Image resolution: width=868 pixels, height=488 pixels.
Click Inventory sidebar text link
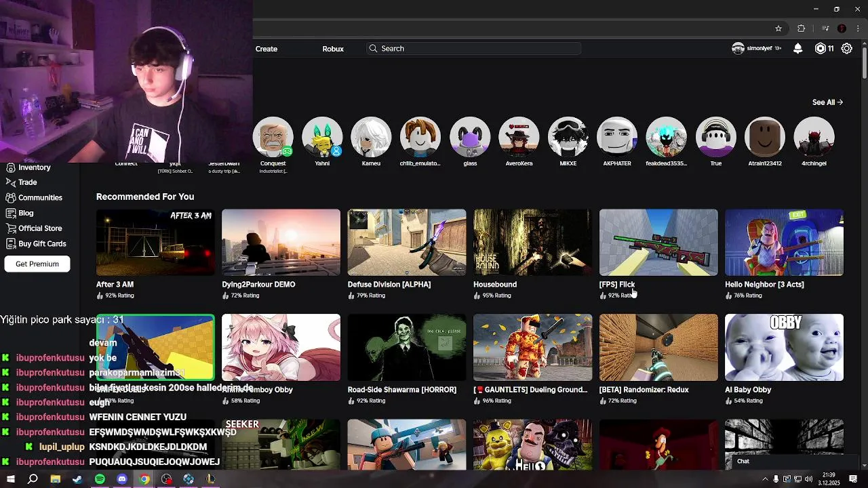[x=35, y=167]
